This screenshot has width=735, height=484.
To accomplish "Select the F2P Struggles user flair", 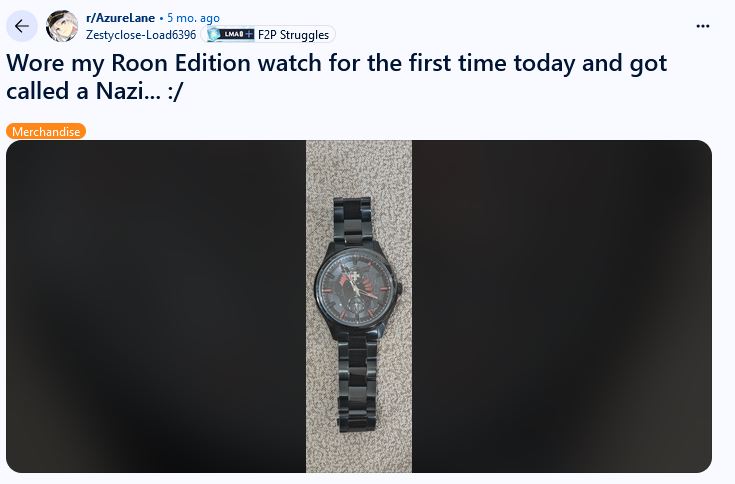I will pyautogui.click(x=293, y=35).
